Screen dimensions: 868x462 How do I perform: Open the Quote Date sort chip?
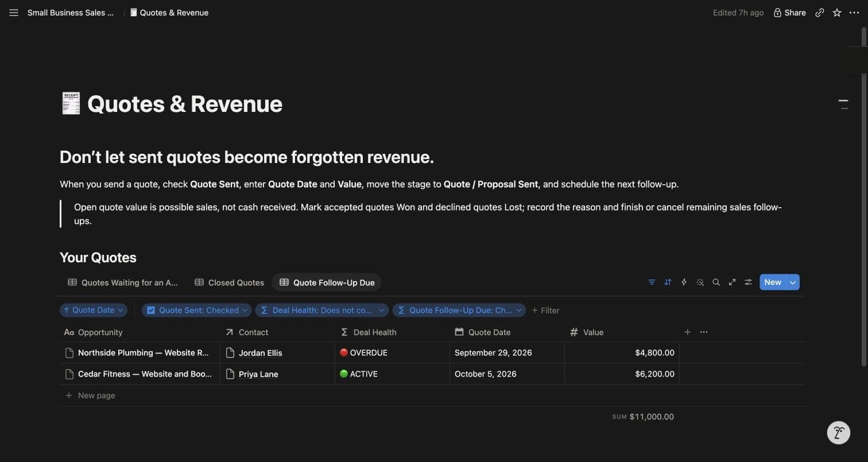[93, 310]
